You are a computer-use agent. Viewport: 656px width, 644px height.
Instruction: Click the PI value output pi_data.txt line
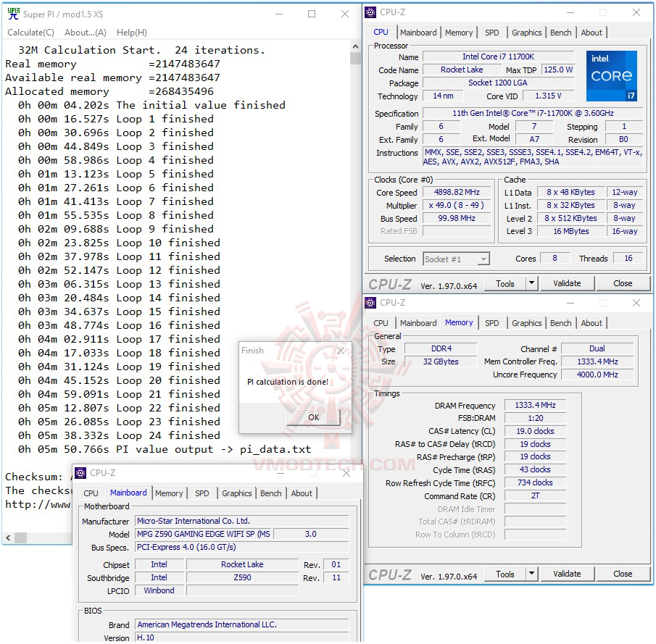click(x=165, y=450)
